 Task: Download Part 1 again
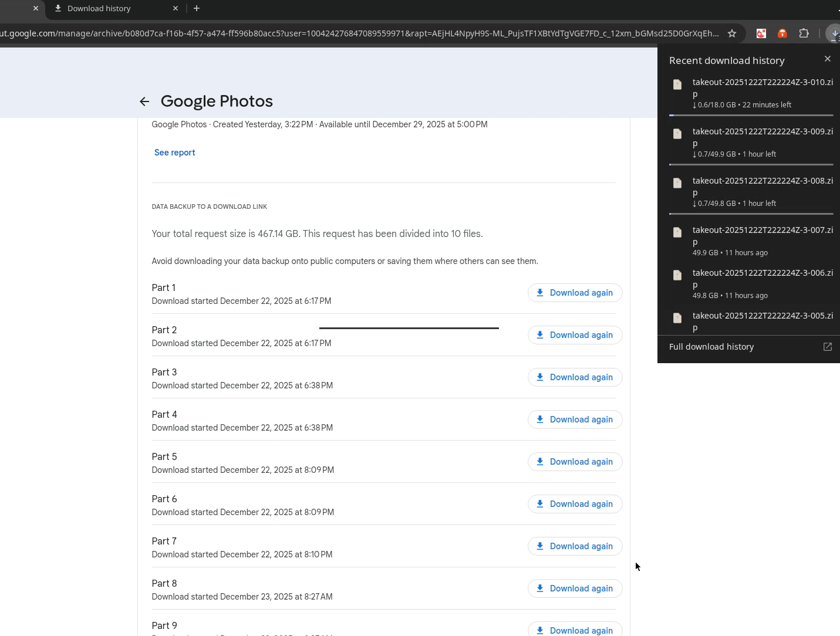point(575,293)
